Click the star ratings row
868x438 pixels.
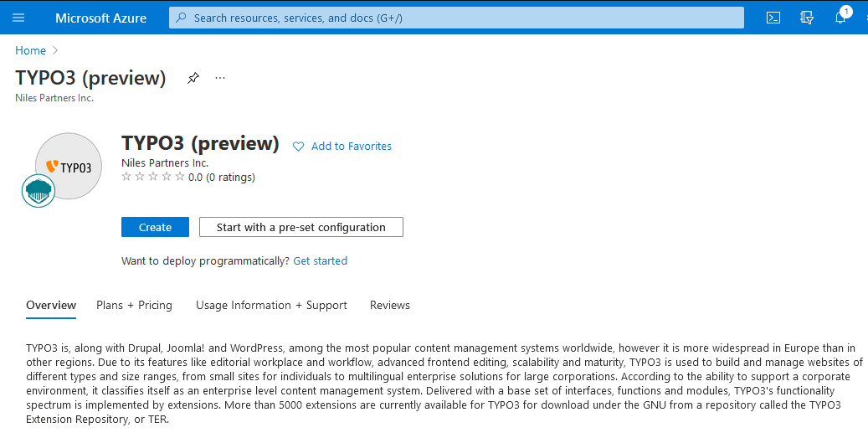click(153, 177)
